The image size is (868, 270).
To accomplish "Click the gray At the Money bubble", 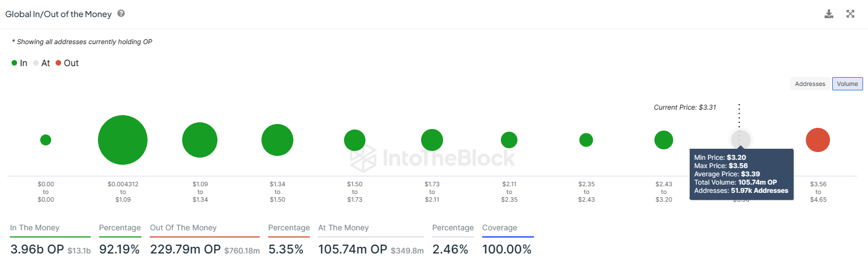I will point(740,139).
